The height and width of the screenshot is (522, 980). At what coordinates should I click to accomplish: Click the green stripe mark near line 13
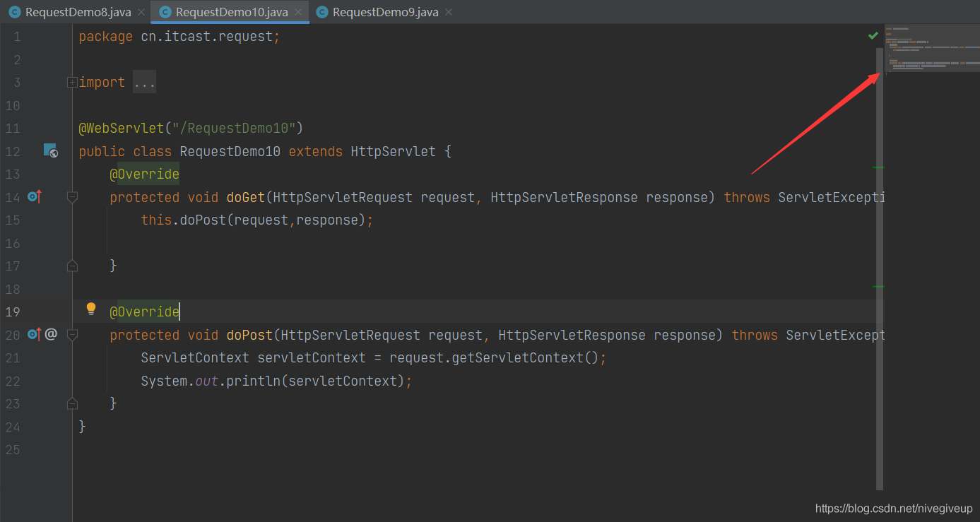coord(879,167)
